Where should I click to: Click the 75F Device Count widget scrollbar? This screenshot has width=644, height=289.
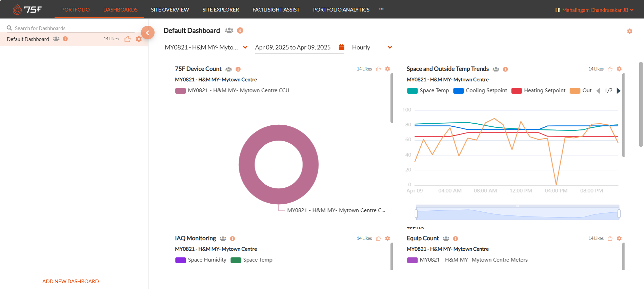[392, 98]
